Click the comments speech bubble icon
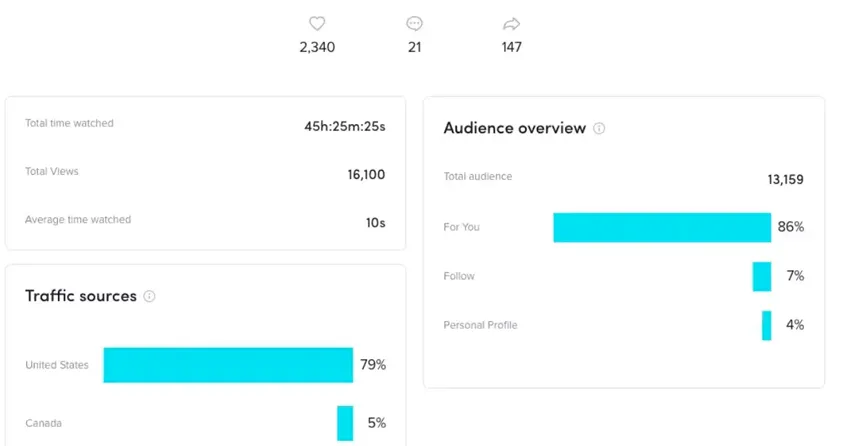Viewport: 850px width, 446px height. pyautogui.click(x=415, y=24)
